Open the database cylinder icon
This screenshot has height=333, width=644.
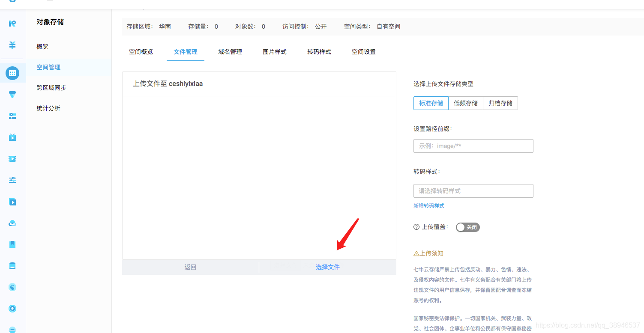click(12, 266)
